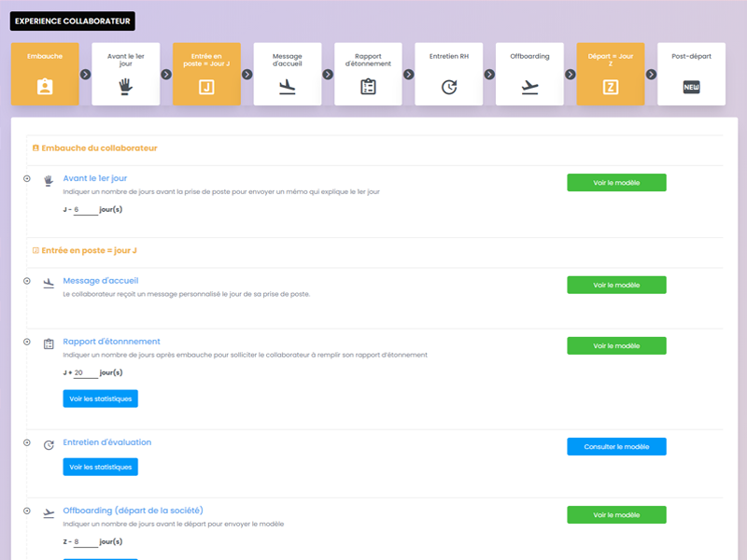Expand the arrow after the Embauche step

(x=86, y=73)
